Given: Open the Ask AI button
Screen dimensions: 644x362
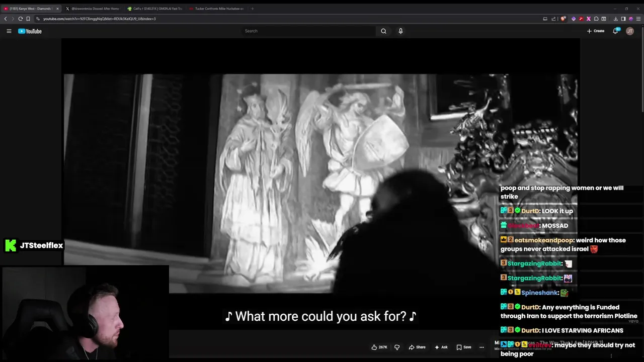Looking at the screenshot, I should [x=441, y=347].
